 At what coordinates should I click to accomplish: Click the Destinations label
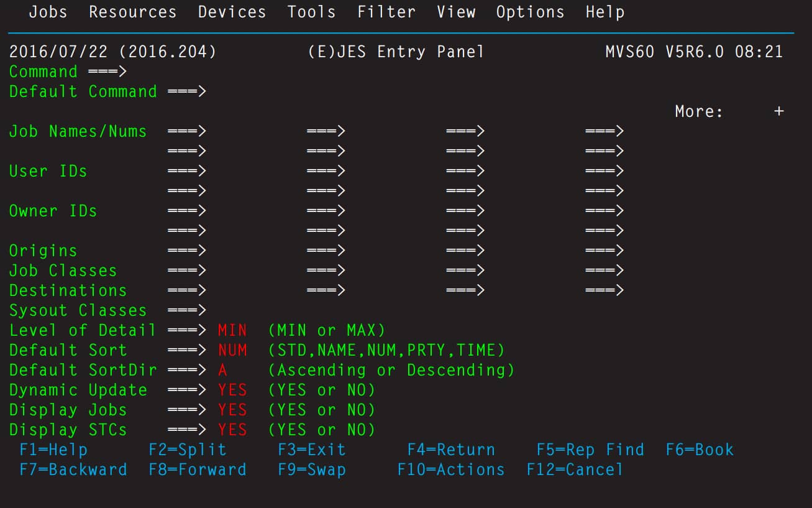pyautogui.click(x=68, y=290)
